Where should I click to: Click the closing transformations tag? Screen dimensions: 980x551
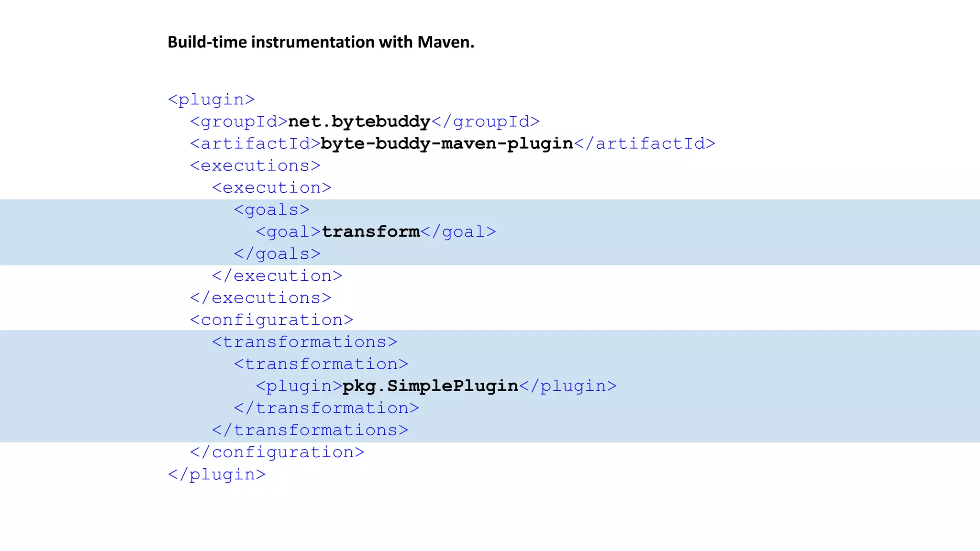pyautogui.click(x=310, y=430)
